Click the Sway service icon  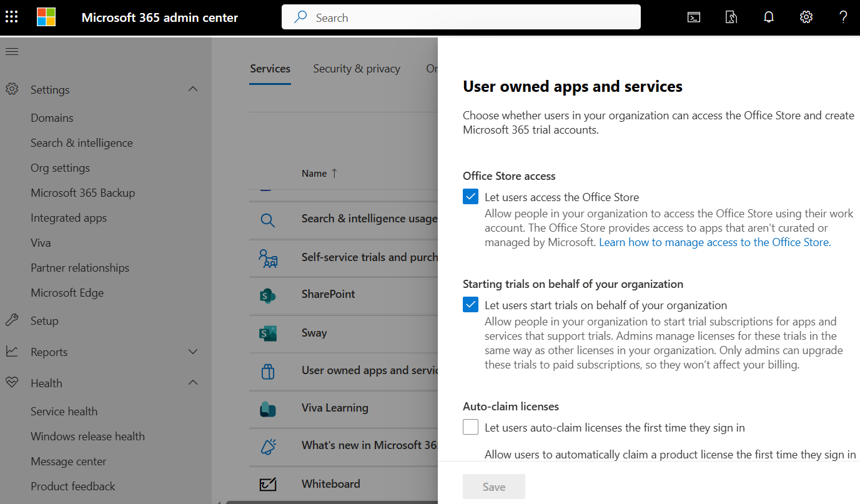tap(268, 333)
